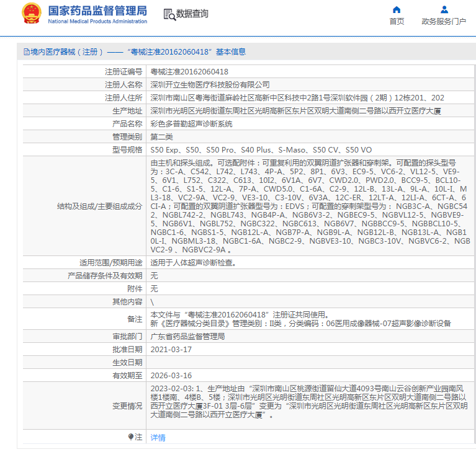476x452 pixels.
Task: Click the document icon before 境内医疗器械 heading
Action: point(26,52)
